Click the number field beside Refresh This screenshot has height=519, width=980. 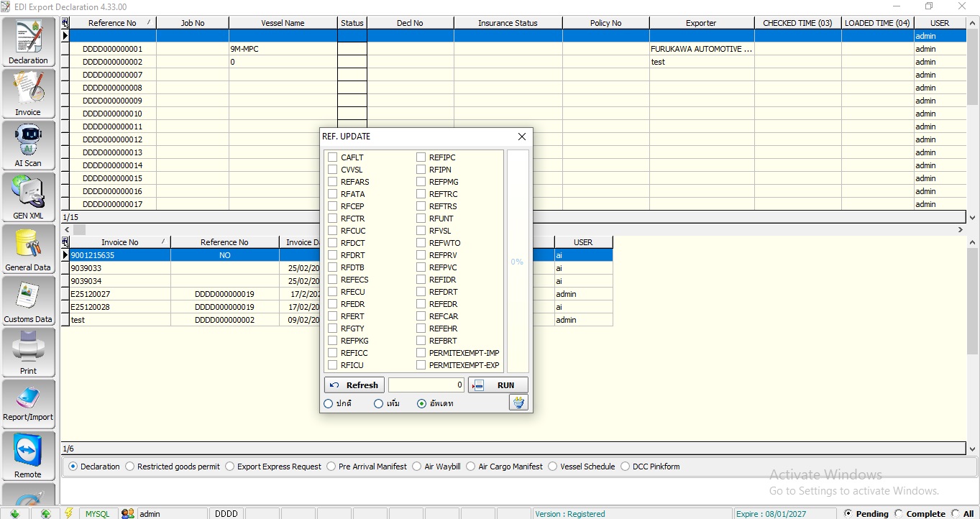click(x=426, y=385)
